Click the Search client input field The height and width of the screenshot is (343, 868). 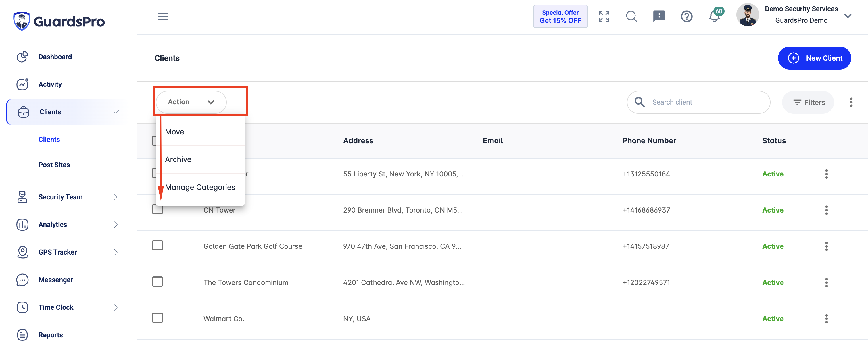tap(698, 102)
